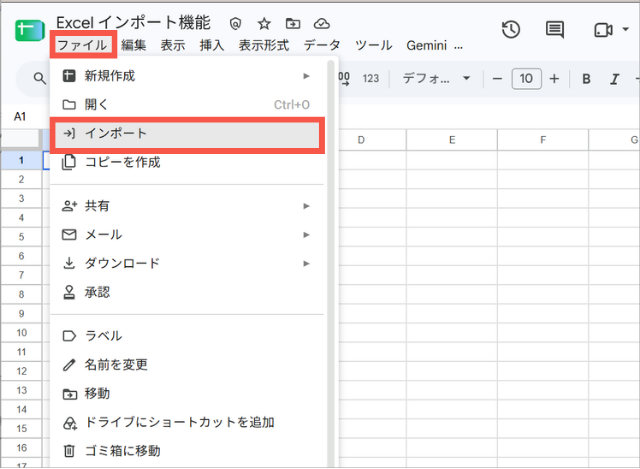
Task: Click the document title Excel インポート機能
Action: [133, 23]
